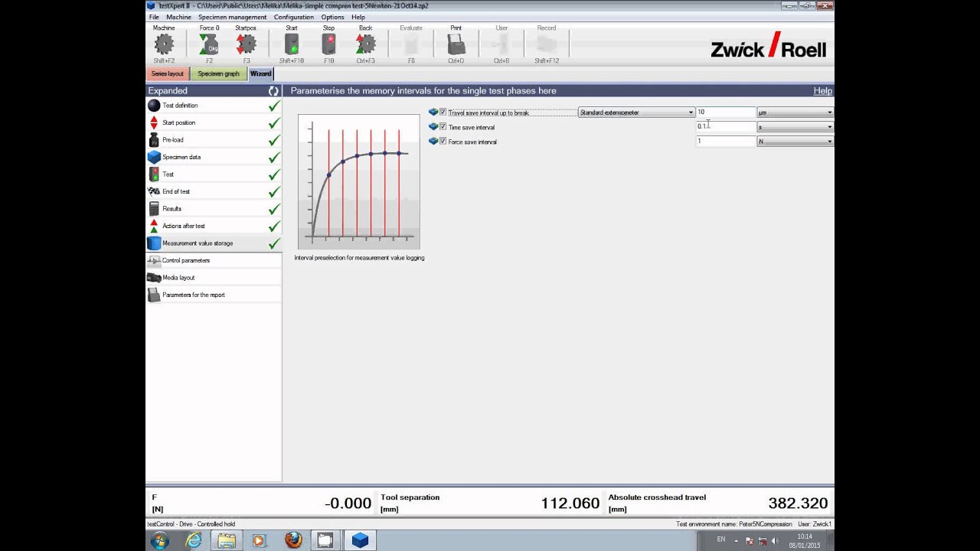The height and width of the screenshot is (551, 980).
Task: Toggle Time save interval checkbox
Action: pyautogui.click(x=443, y=127)
